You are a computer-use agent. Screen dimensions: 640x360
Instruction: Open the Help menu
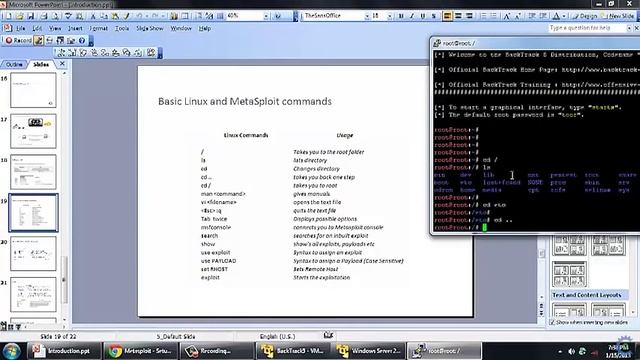coord(205,29)
